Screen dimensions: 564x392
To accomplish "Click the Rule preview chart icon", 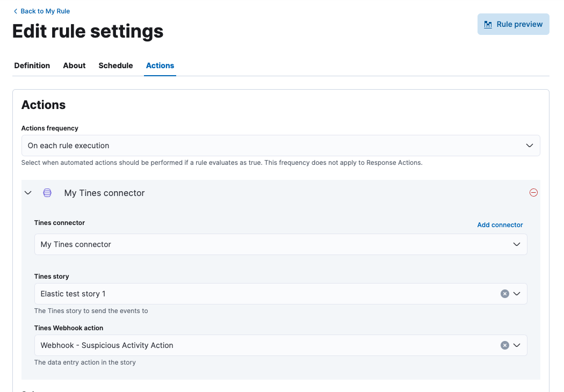I will tap(488, 25).
